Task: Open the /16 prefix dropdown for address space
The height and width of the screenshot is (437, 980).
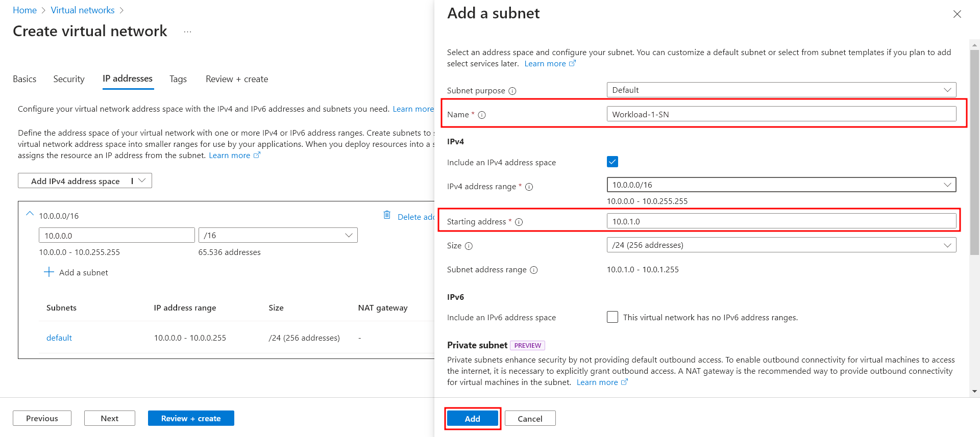Action: tap(278, 236)
